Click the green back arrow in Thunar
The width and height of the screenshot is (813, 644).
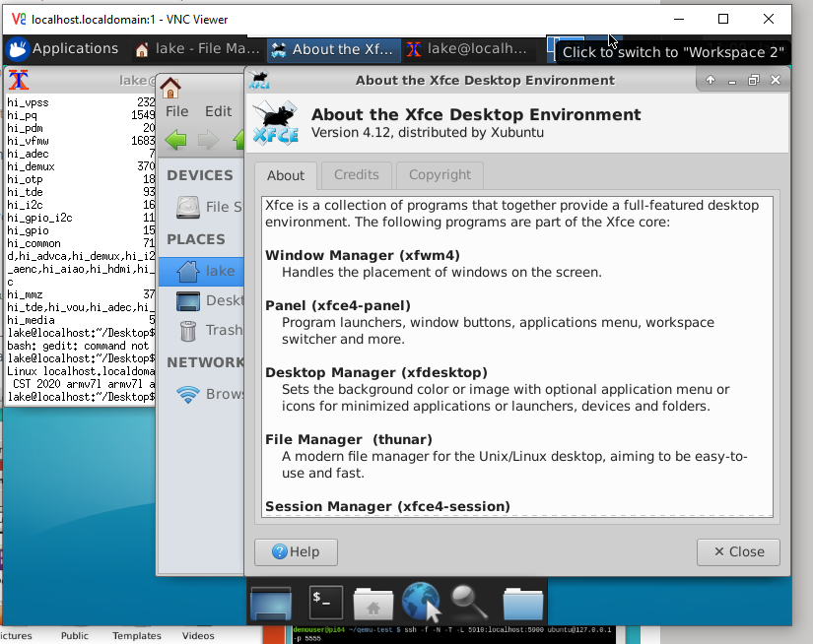pos(175,140)
